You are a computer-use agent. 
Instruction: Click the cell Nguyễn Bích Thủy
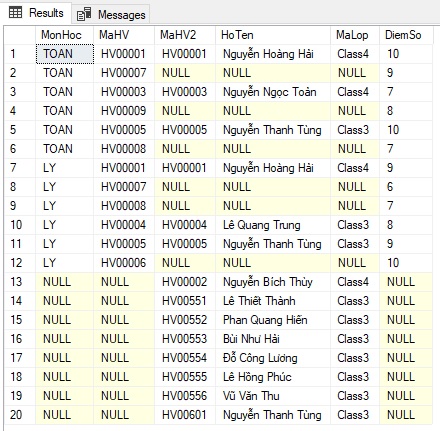pyautogui.click(x=273, y=282)
